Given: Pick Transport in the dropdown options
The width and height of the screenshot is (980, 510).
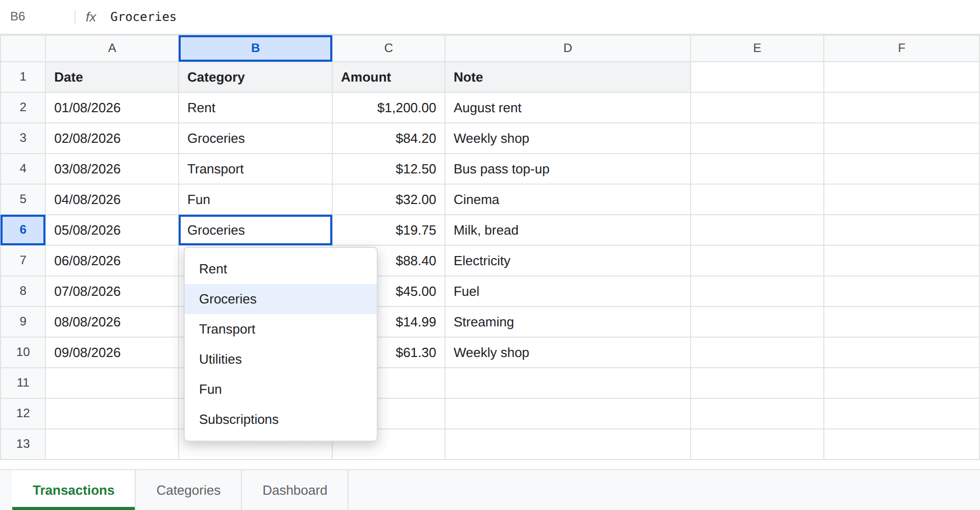Looking at the screenshot, I should point(280,329).
